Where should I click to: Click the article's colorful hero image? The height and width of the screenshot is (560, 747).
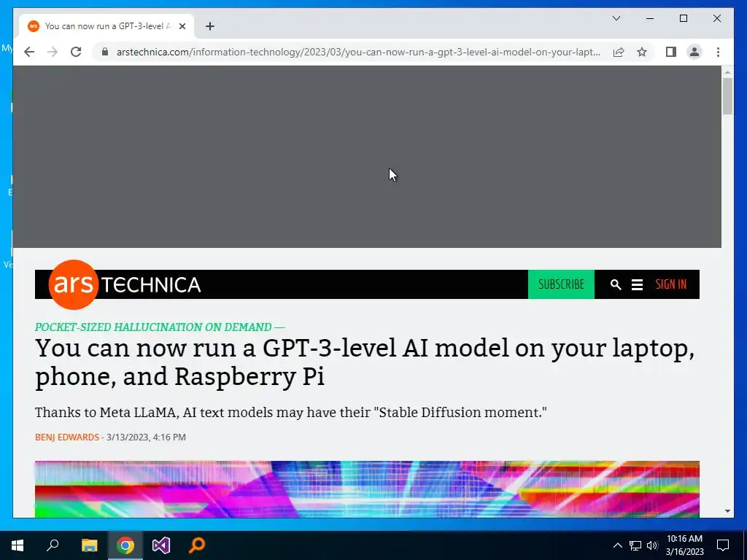coord(367,489)
